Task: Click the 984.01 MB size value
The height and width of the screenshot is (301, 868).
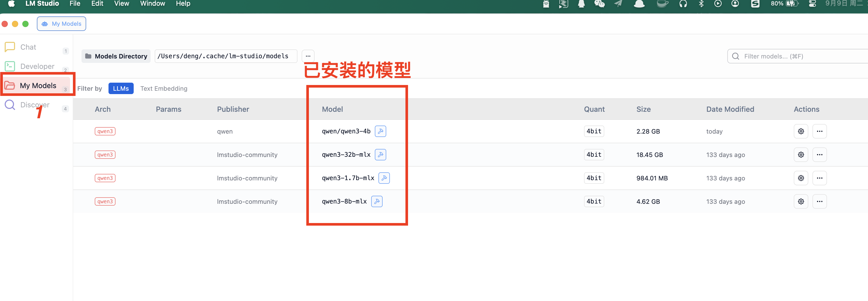Action: 652,178
